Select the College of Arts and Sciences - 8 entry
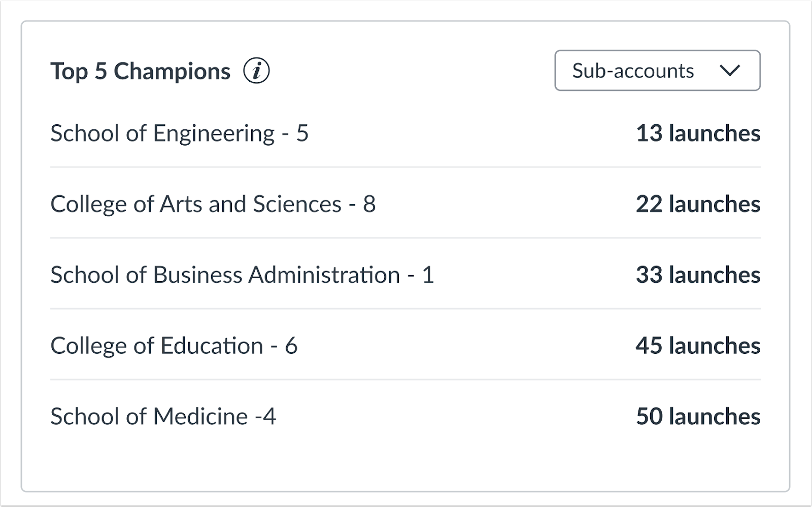This screenshot has width=812, height=507. (x=213, y=204)
